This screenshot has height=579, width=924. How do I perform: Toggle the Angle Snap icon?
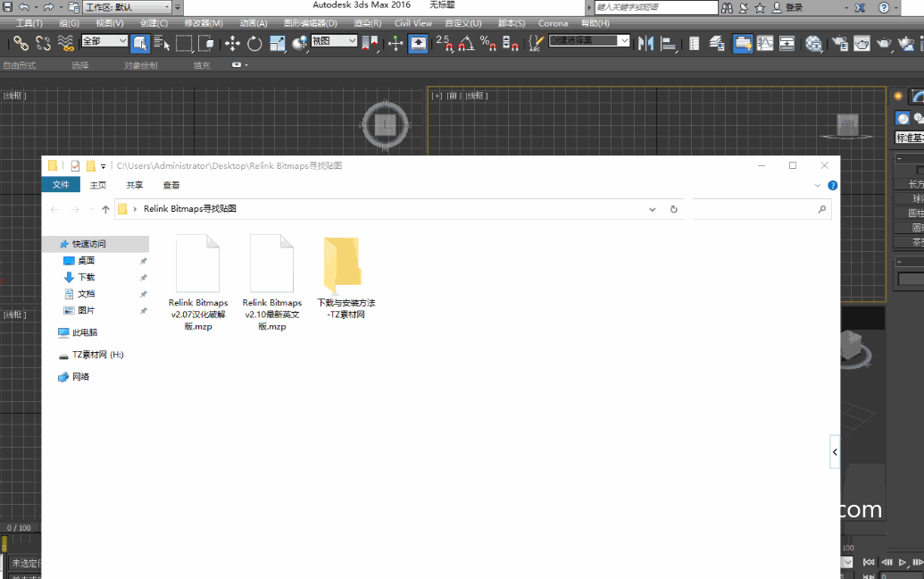(466, 43)
